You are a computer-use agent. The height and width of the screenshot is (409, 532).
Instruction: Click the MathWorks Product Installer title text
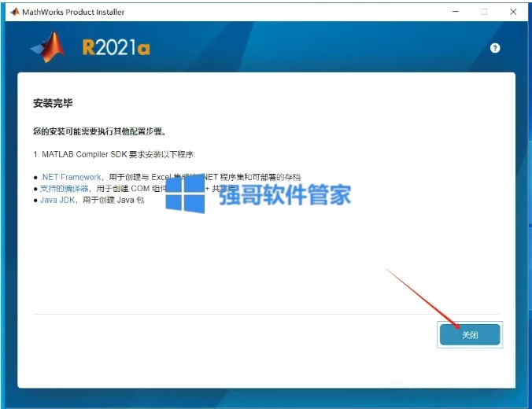point(73,13)
